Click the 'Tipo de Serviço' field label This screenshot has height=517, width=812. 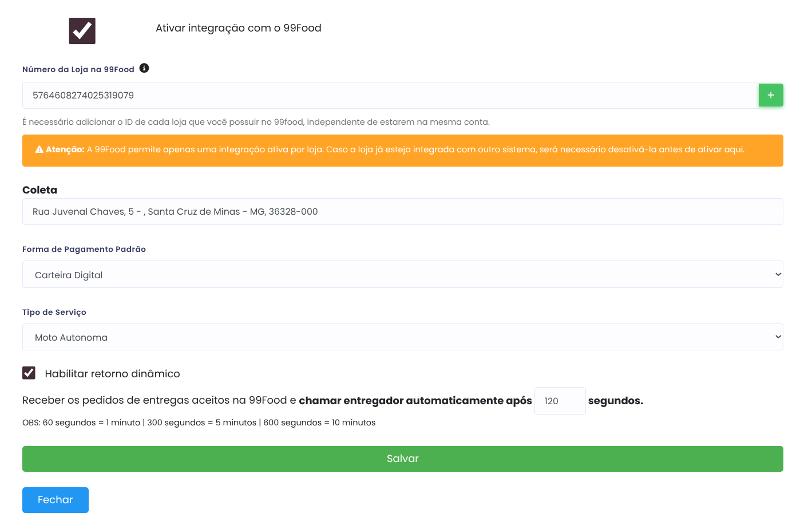pyautogui.click(x=54, y=312)
